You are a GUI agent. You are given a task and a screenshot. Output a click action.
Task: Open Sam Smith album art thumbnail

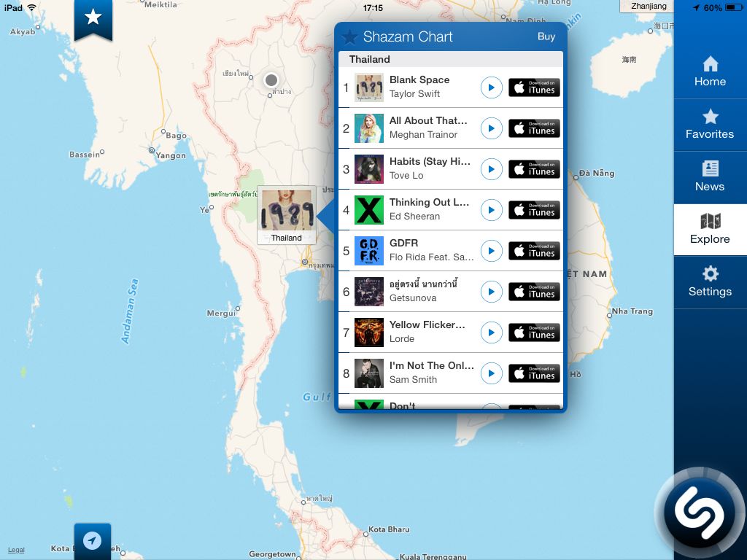pyautogui.click(x=369, y=373)
